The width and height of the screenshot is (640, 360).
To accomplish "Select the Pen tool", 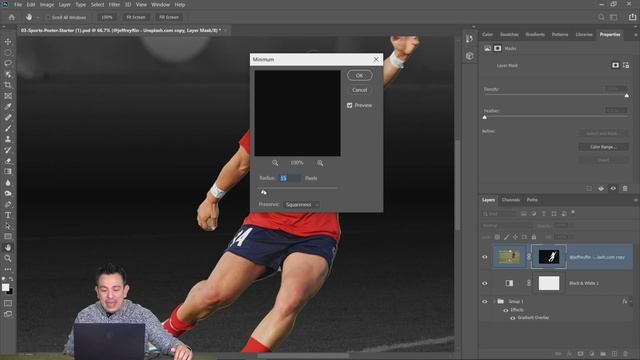I will (8, 204).
